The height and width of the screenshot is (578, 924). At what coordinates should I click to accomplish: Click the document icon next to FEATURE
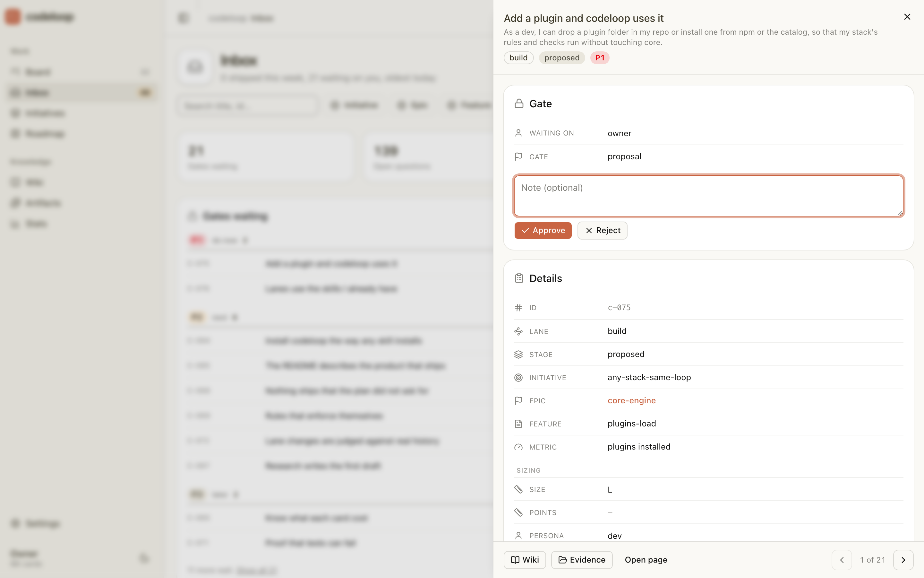pos(518,424)
